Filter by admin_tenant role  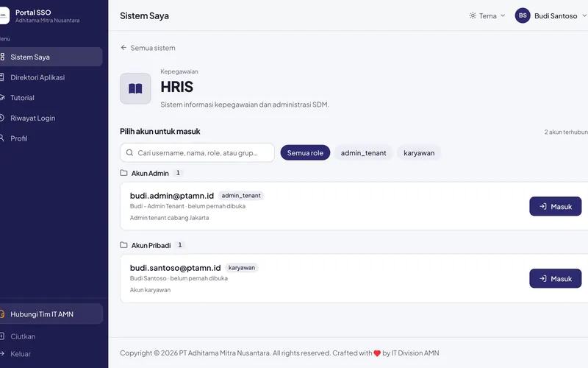click(x=363, y=153)
